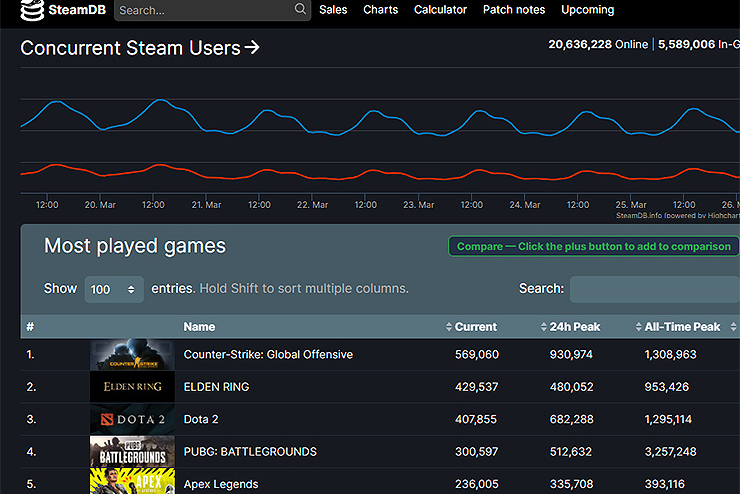Click the current players value 569,060
Viewport: 740px width, 494px height.
(x=477, y=354)
